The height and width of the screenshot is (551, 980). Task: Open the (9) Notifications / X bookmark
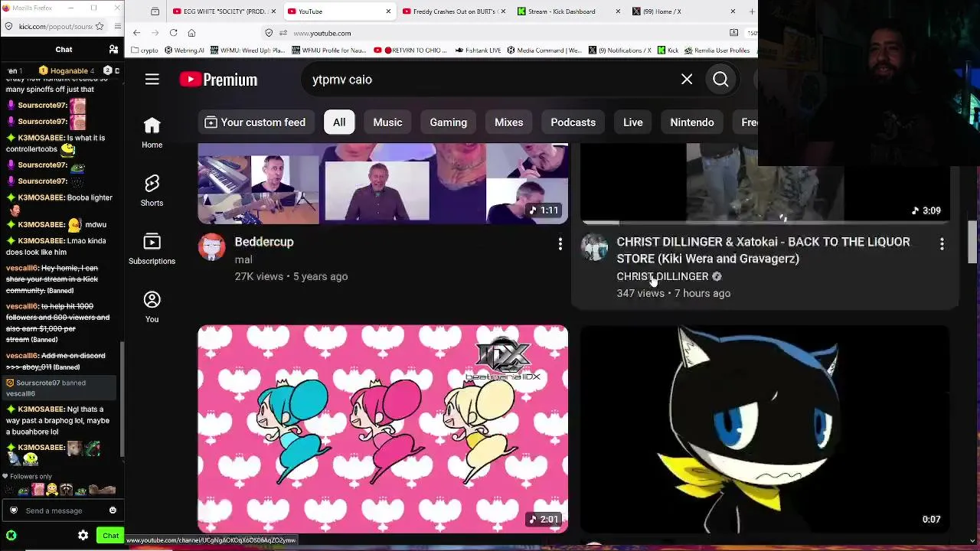click(x=620, y=51)
